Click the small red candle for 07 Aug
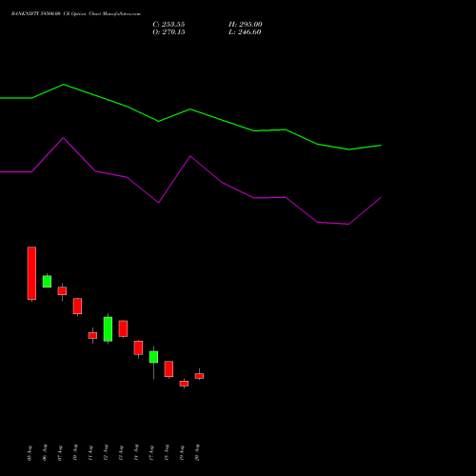Screen dimensions: 476x476 point(62,291)
